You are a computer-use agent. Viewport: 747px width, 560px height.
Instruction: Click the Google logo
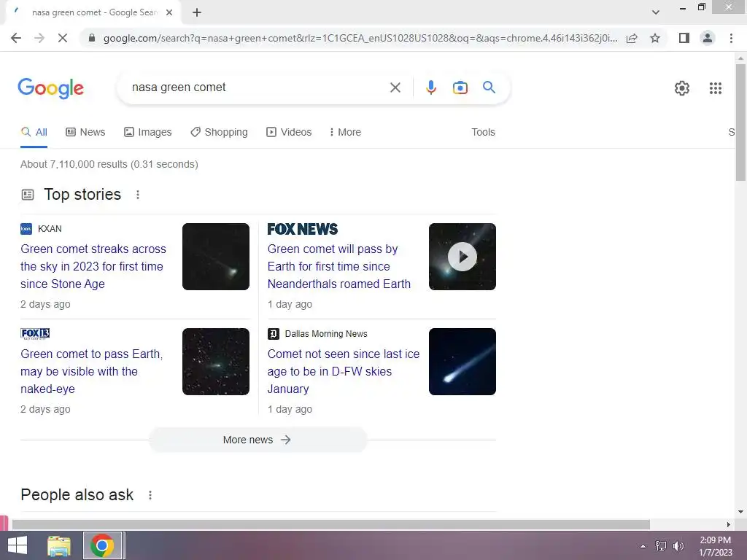pos(51,88)
